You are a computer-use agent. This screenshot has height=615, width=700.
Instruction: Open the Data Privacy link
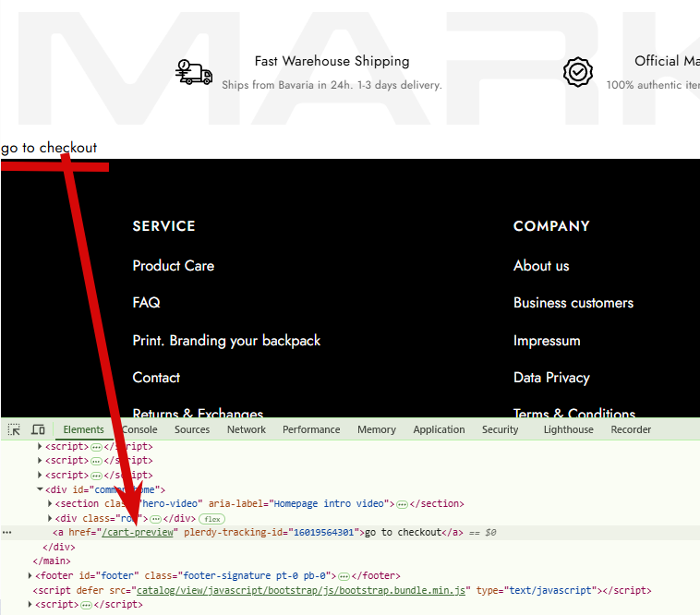pos(551,378)
